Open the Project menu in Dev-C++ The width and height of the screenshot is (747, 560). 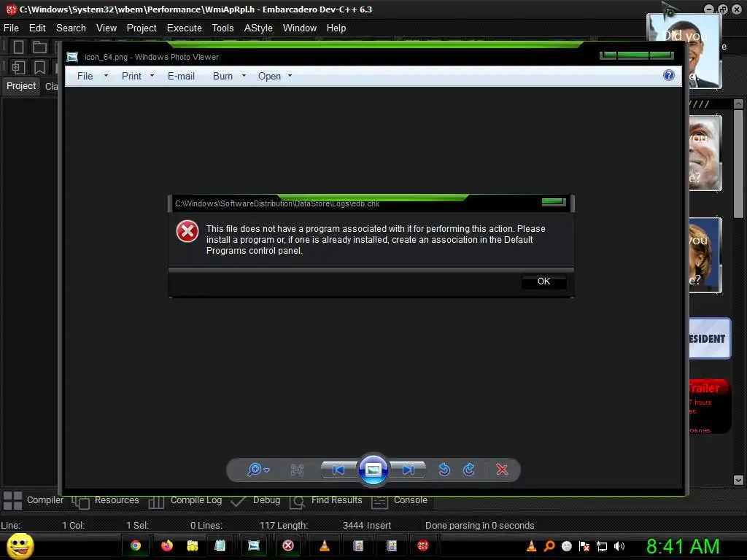[142, 28]
